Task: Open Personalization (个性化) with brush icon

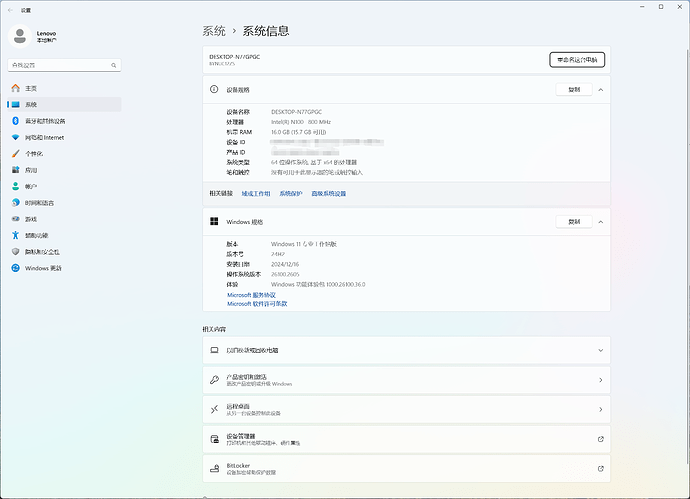Action: pyautogui.click(x=34, y=154)
